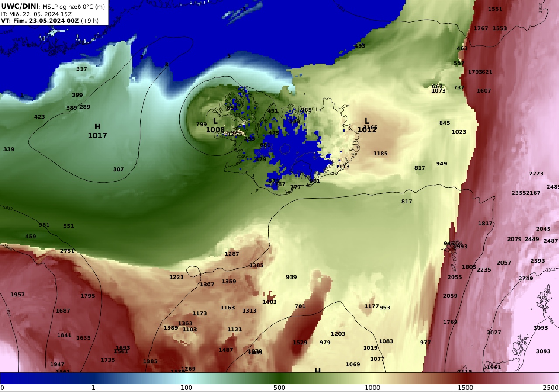Click the height value 339
Viewport: 559px width, 392px height.
pyautogui.click(x=9, y=149)
